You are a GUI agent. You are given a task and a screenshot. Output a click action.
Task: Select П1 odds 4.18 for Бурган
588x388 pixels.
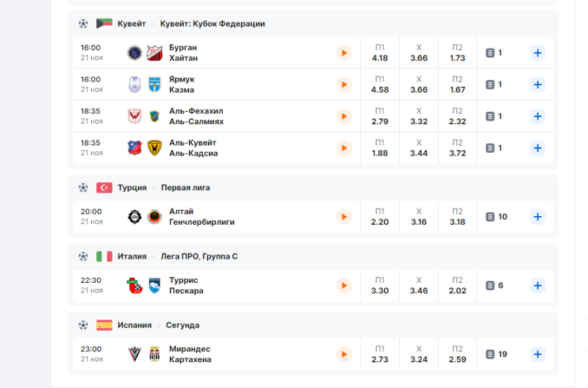380,53
